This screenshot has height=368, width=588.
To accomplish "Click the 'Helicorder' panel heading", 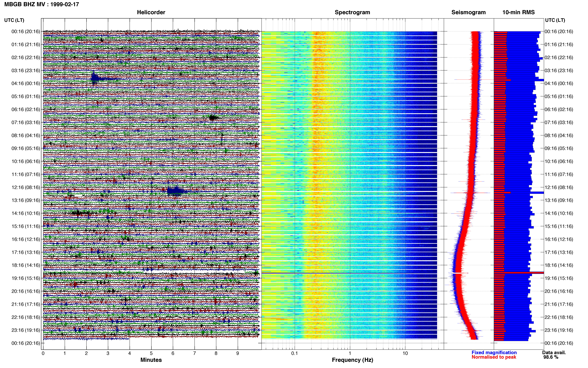I will [x=151, y=12].
